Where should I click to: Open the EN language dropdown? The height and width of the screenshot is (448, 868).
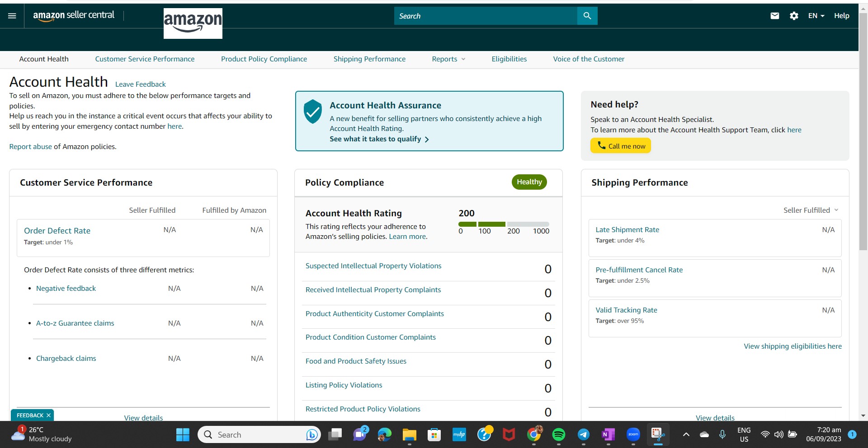click(x=816, y=16)
